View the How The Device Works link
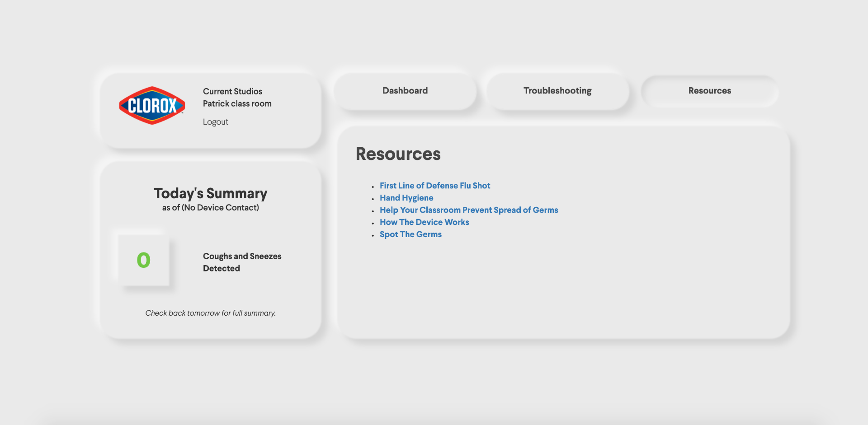 (x=424, y=222)
